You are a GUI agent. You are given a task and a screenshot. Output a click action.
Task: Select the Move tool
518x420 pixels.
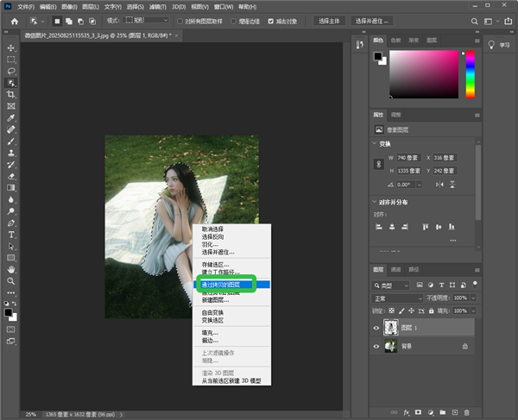[11, 48]
